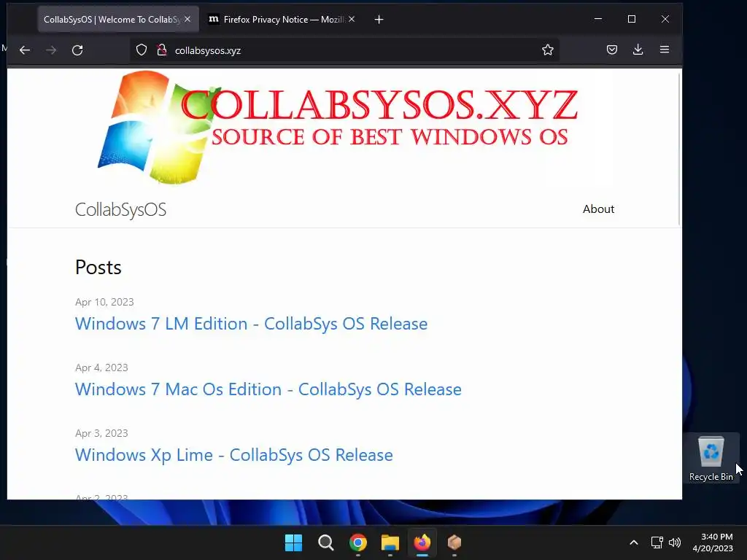Screen dimensions: 747x560
Task: Minimize the Firefox window
Action: coord(598,19)
